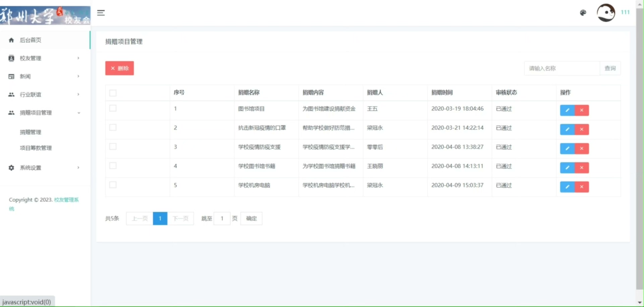Open the 新闻 menu item
The width and height of the screenshot is (644, 307).
coord(45,77)
